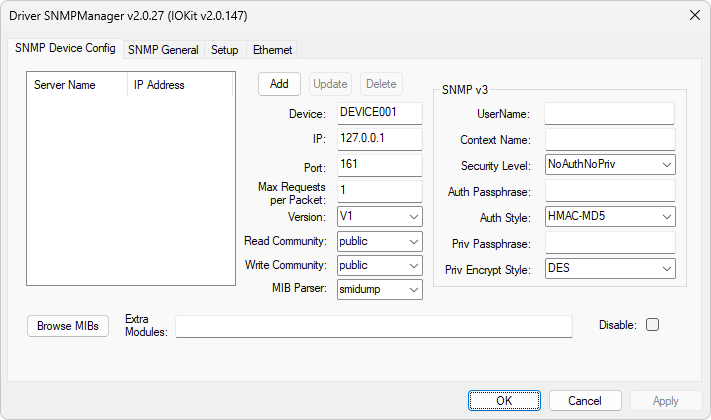Screen dimensions: 711x420
Task: Confirm with the OK button
Action: click(504, 400)
